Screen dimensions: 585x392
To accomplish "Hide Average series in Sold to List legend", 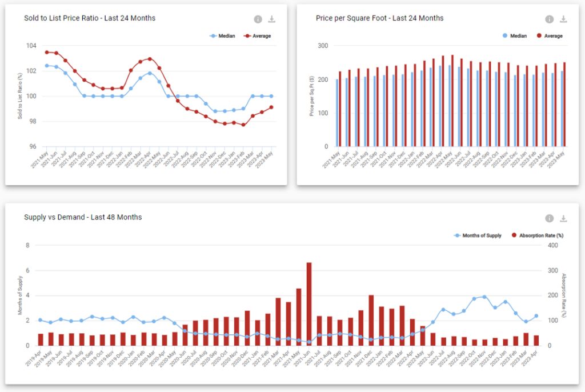I will (x=258, y=36).
